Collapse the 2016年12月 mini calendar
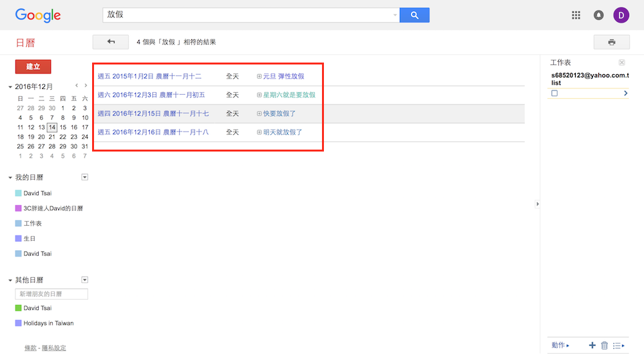Screen dimensions: 644x354 tap(10, 86)
